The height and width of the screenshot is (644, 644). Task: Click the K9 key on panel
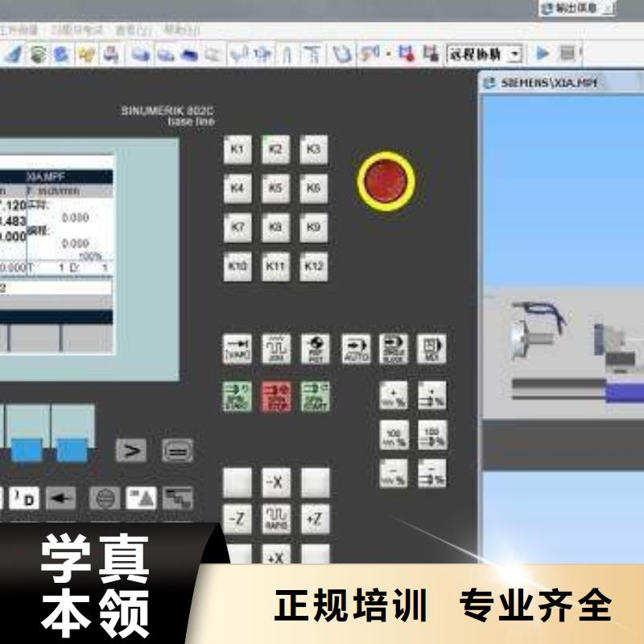(313, 227)
